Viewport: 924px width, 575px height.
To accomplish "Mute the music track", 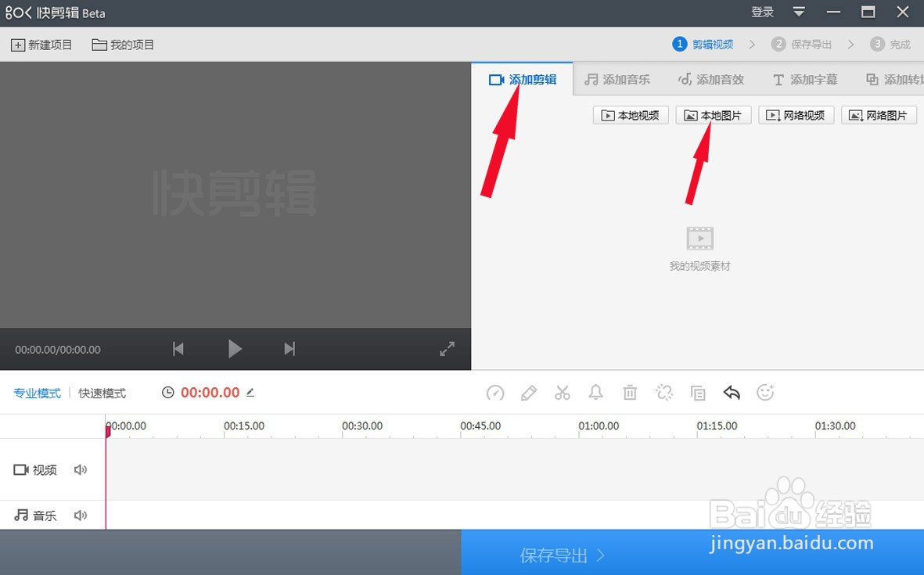I will (81, 516).
